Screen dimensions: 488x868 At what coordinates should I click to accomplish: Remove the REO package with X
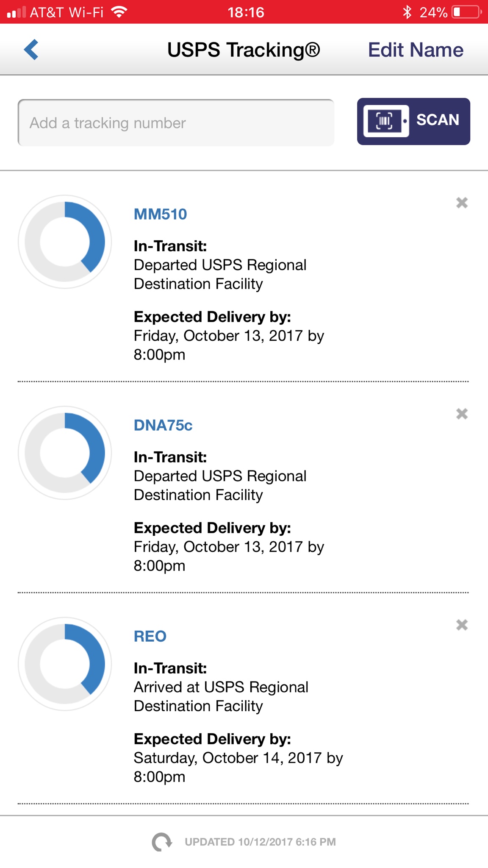pos(462,625)
